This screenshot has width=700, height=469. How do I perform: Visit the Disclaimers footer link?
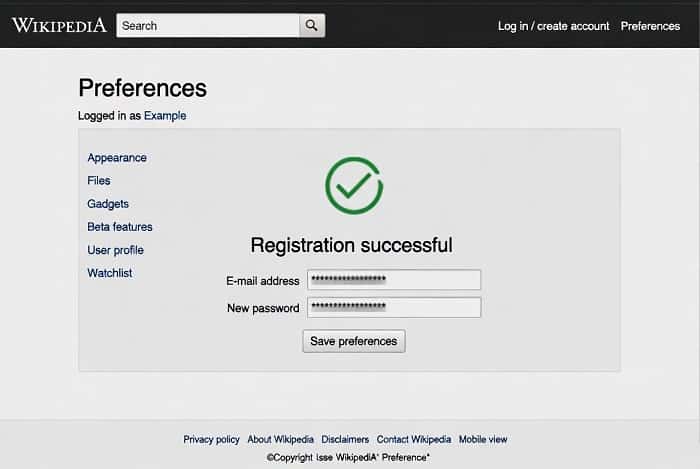345,439
